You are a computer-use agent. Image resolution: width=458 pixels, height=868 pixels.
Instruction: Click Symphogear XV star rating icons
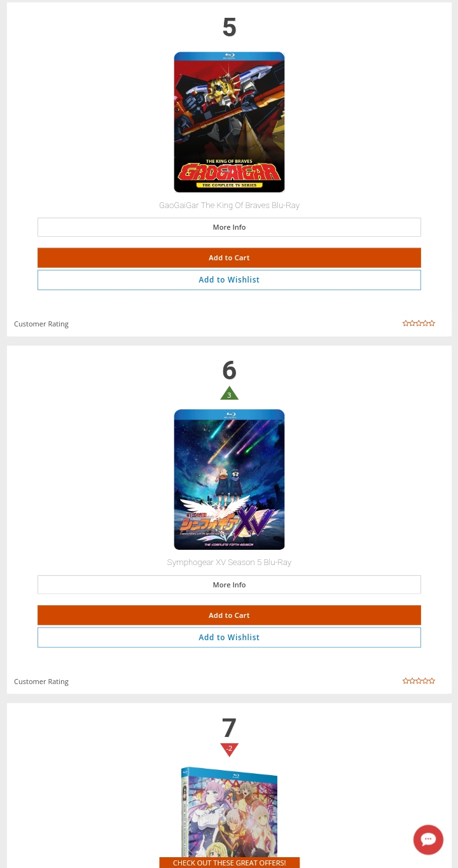(419, 681)
